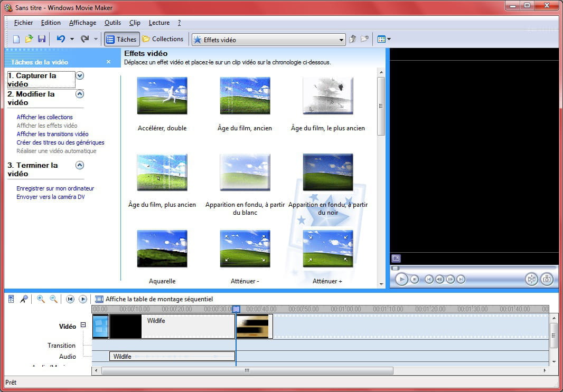Viewport: 563px width, 392px height.
Task: Click Afficher les collections link
Action: pyautogui.click(x=44, y=117)
